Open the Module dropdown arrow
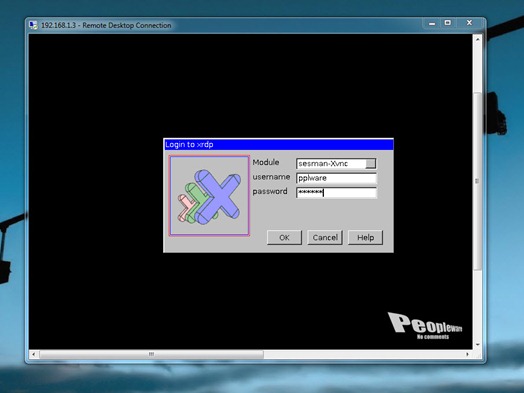Image resolution: width=524 pixels, height=393 pixels. (371, 163)
